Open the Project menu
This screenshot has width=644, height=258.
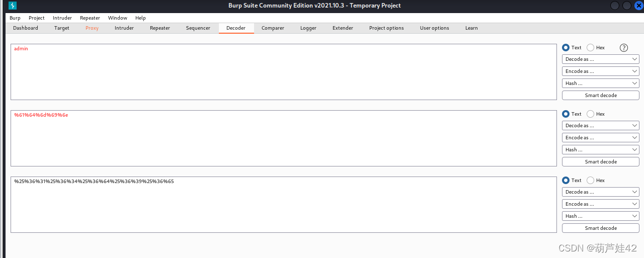pos(37,18)
